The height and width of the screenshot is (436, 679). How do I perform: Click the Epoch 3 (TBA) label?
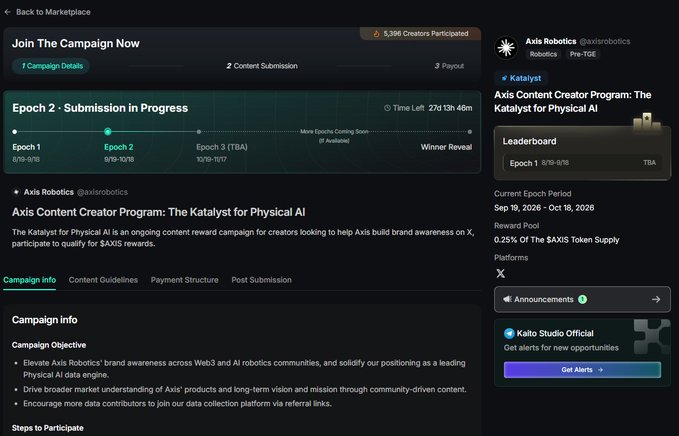[222, 147]
